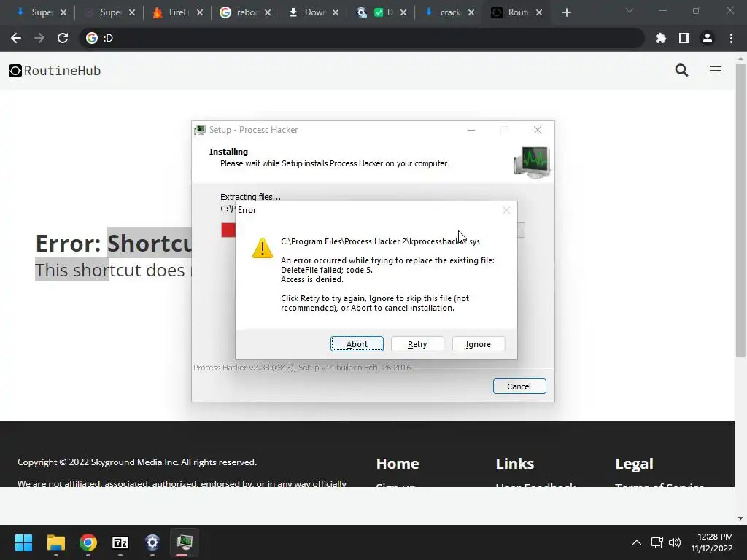The width and height of the screenshot is (747, 560).
Task: Click the address bar showing :D
Action: tap(362, 38)
